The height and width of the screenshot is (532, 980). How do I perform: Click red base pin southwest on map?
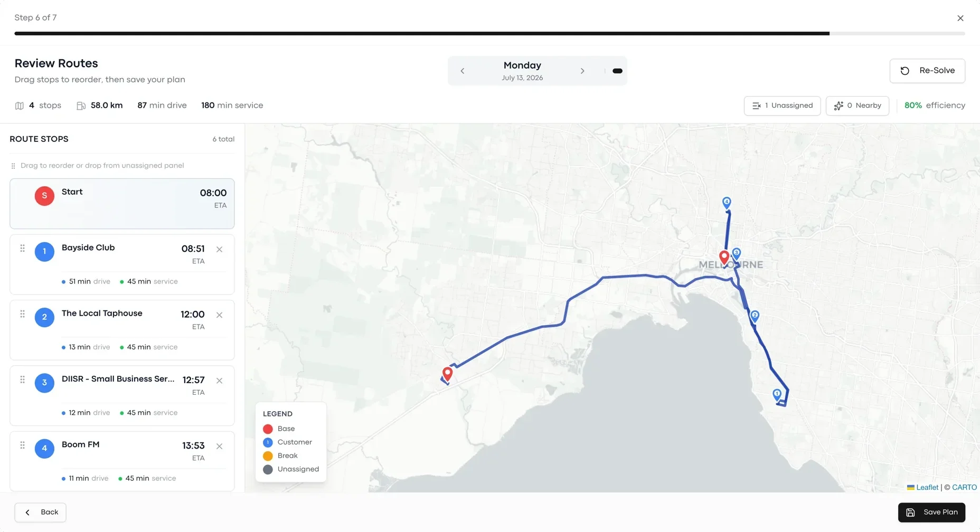(x=447, y=374)
